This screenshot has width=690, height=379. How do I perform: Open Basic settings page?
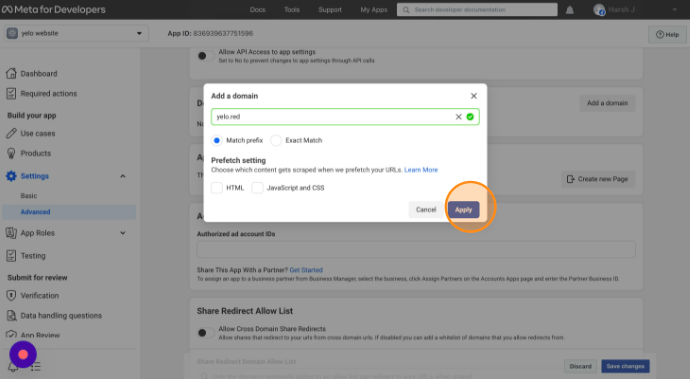pos(29,195)
